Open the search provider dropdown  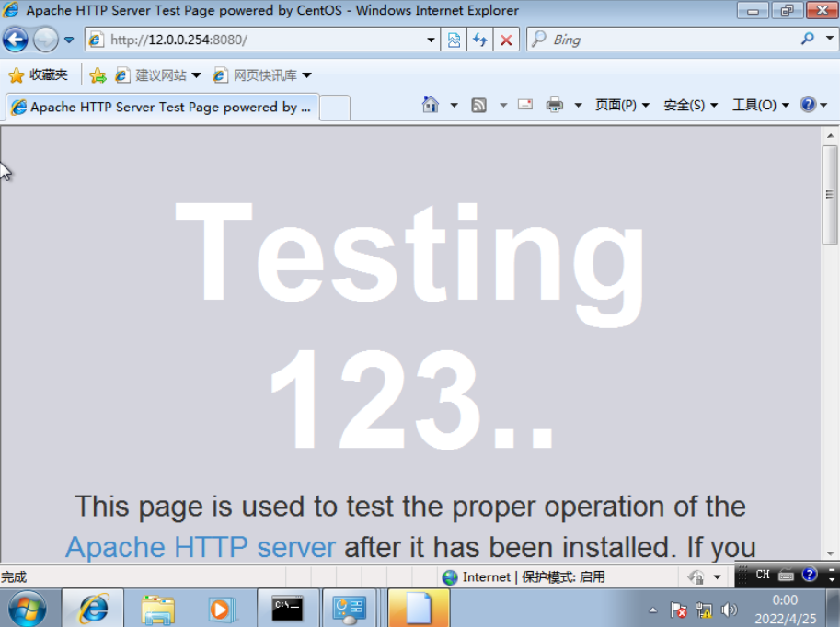(x=829, y=39)
